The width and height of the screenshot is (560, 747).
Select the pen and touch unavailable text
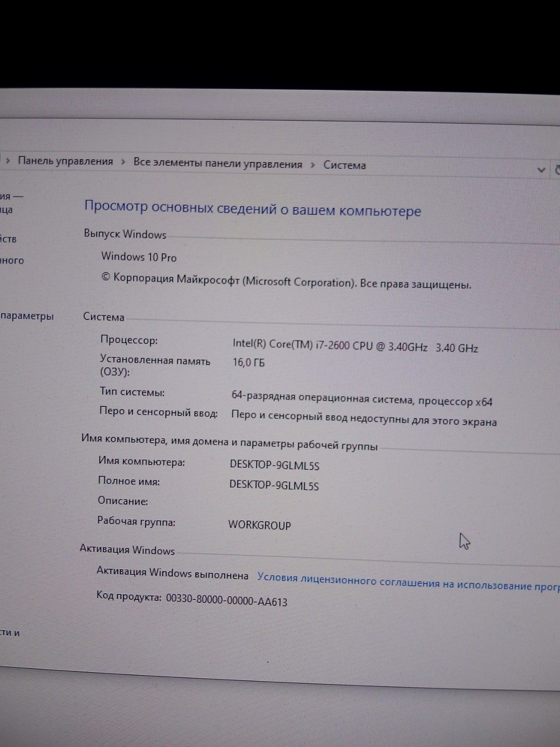364,418
